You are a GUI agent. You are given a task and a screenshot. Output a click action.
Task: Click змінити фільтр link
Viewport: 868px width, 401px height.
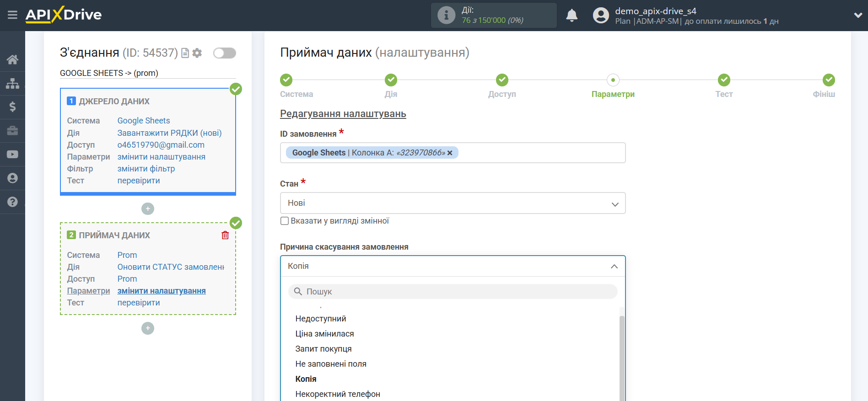[146, 169]
